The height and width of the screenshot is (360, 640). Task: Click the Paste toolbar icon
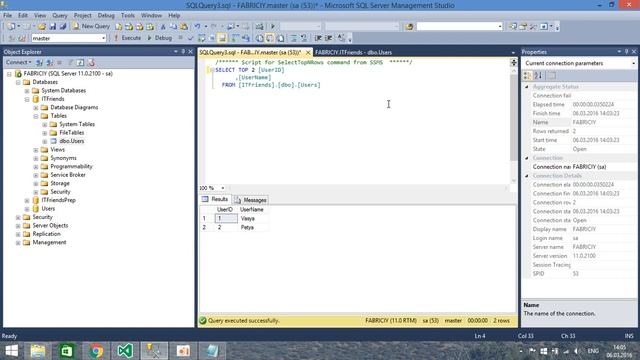click(x=184, y=26)
